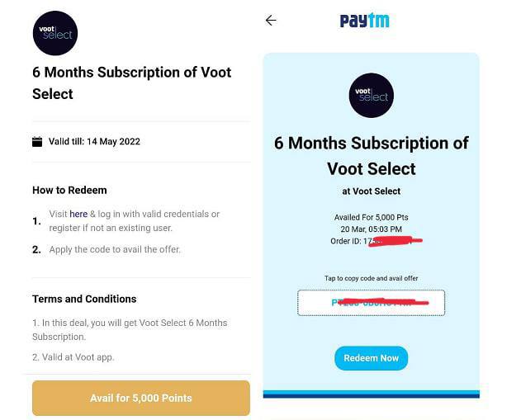Image resolution: width=521 pixels, height=420 pixels.
Task: Select the Order ID line
Action: 377,241
